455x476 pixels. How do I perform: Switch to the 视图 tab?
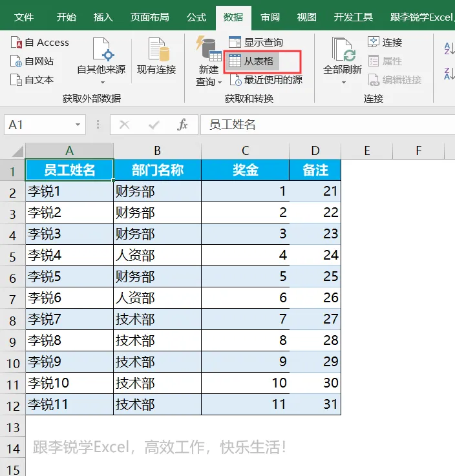[306, 17]
